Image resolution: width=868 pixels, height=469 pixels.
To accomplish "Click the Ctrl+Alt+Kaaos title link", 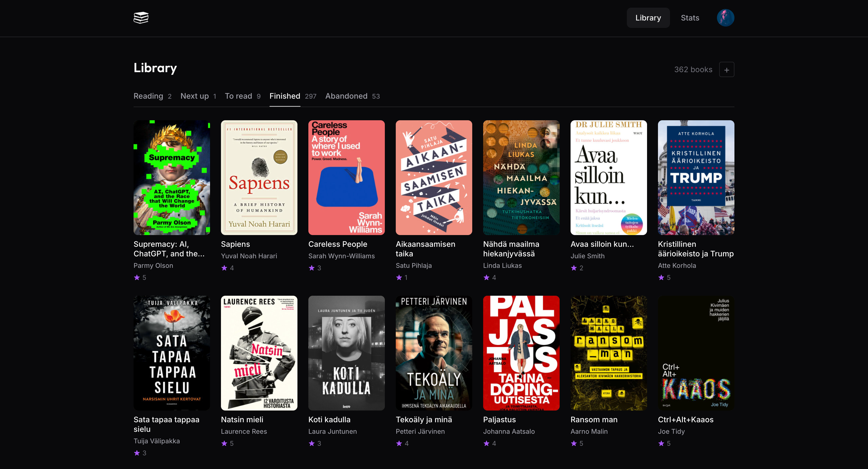I will 686,420.
